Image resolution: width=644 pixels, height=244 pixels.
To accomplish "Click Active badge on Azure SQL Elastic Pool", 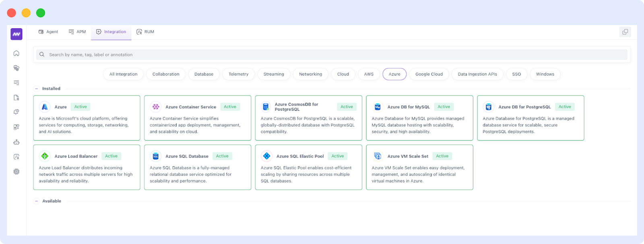I will click(x=338, y=156).
